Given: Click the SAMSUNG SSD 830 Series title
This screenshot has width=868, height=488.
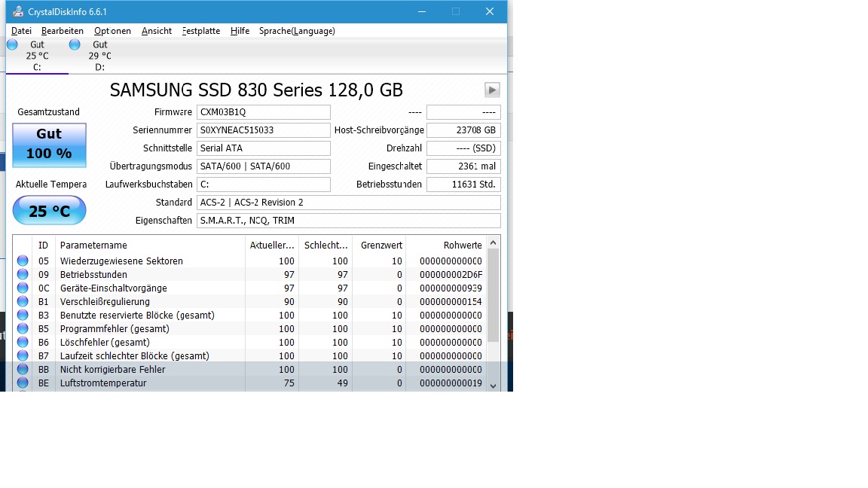Looking at the screenshot, I should tap(256, 90).
